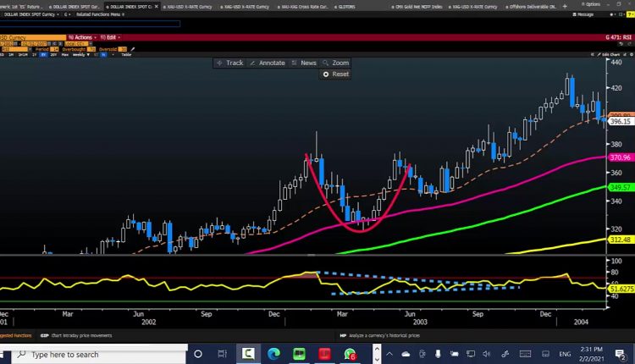Click the Track crosshair tool
635x364 pixels.
(x=229, y=63)
